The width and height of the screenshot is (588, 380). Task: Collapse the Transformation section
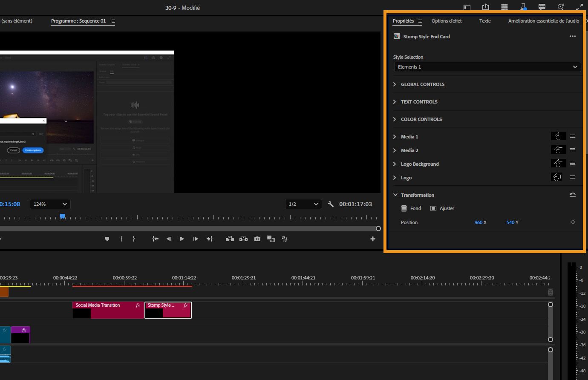(x=395, y=195)
